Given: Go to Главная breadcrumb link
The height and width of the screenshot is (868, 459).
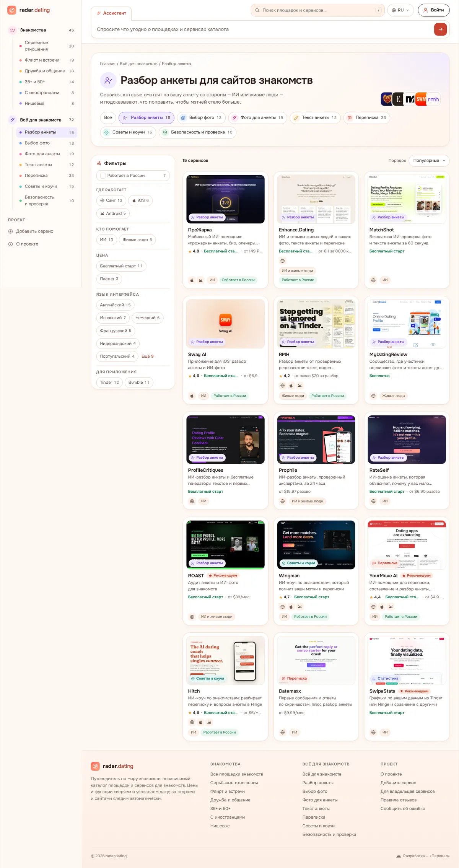Looking at the screenshot, I should 107,64.
